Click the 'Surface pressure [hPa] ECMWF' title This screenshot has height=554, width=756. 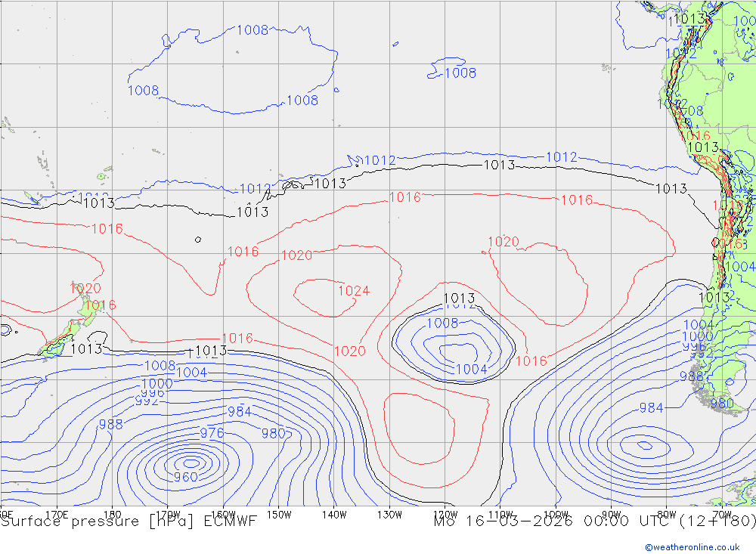tap(129, 522)
